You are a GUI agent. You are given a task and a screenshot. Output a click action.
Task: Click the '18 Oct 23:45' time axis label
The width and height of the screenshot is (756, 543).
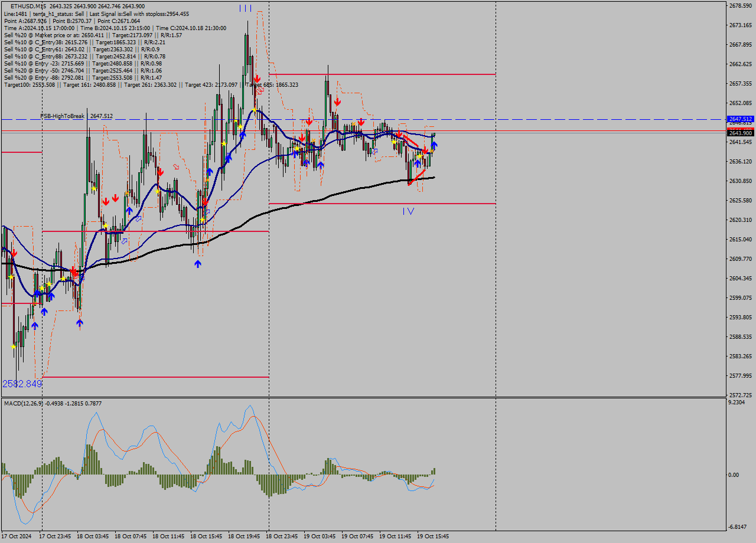point(282,537)
